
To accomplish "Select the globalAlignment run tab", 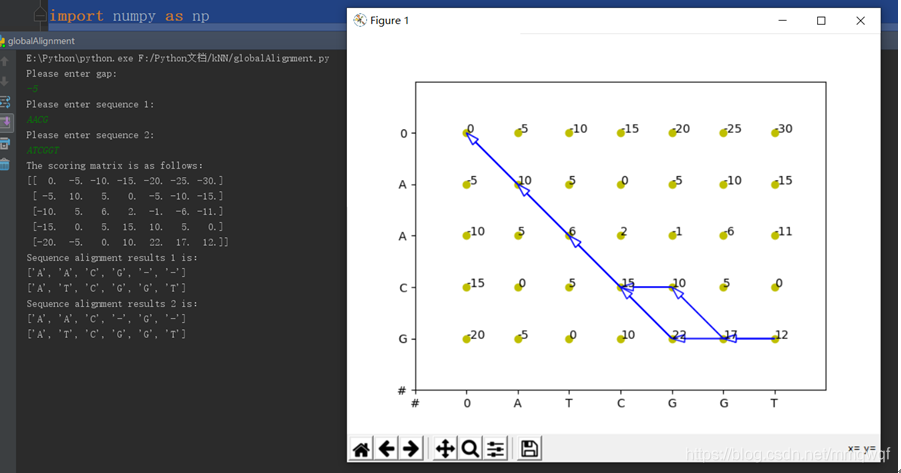I will [38, 41].
